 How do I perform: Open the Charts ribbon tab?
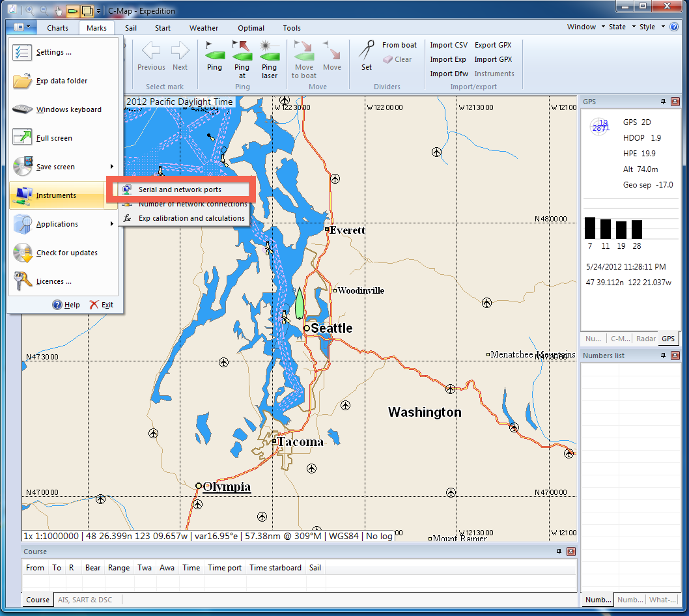point(57,28)
